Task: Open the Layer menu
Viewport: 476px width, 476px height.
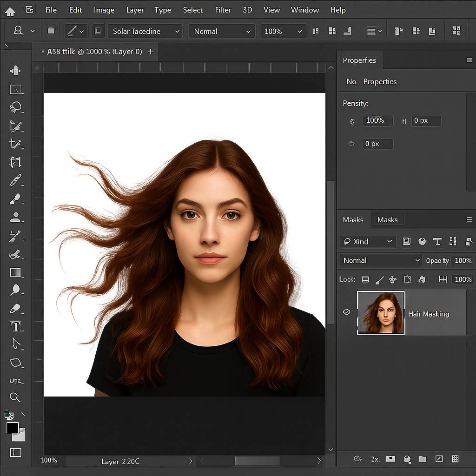Action: (135, 10)
